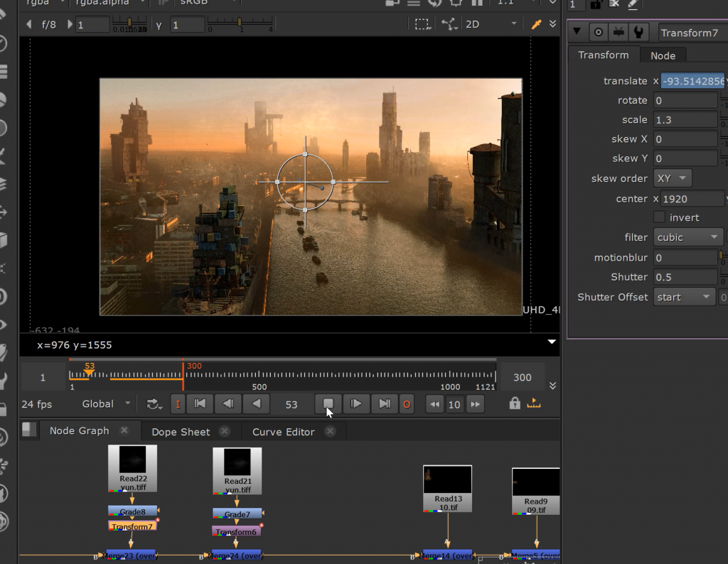This screenshot has width=728, height=564.
Task: Switch to the Node Graph tab
Action: pyautogui.click(x=80, y=431)
